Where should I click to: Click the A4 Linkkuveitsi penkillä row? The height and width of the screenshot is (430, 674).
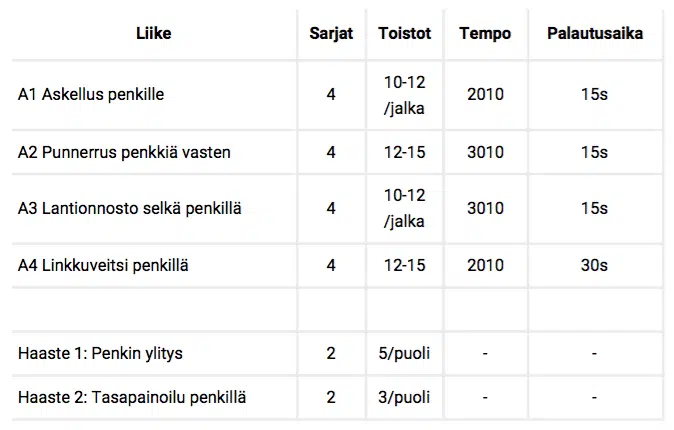coord(337,265)
